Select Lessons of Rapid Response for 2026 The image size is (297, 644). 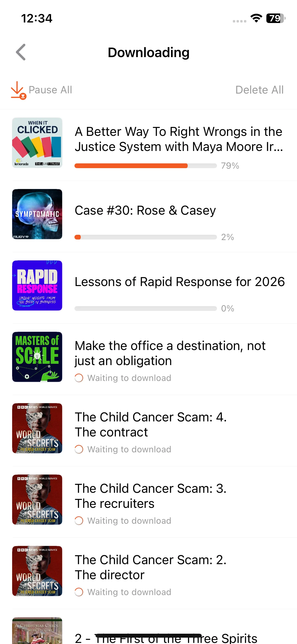click(x=180, y=282)
